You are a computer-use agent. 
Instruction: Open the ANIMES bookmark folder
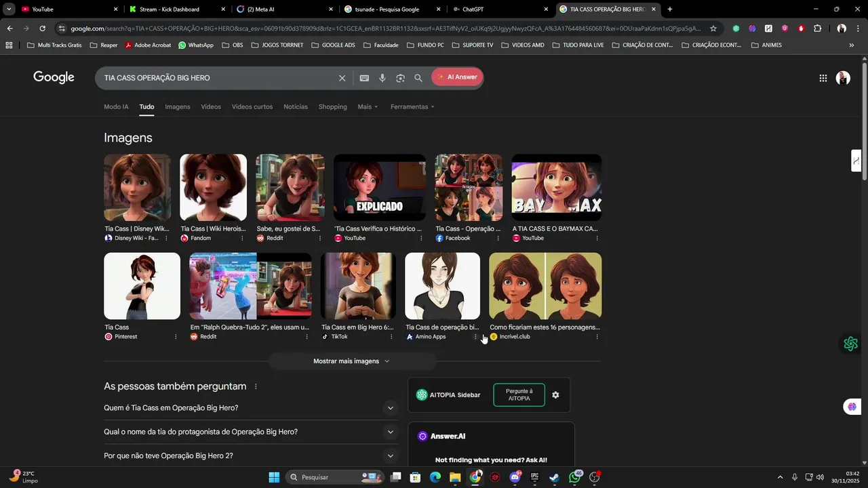click(767, 45)
